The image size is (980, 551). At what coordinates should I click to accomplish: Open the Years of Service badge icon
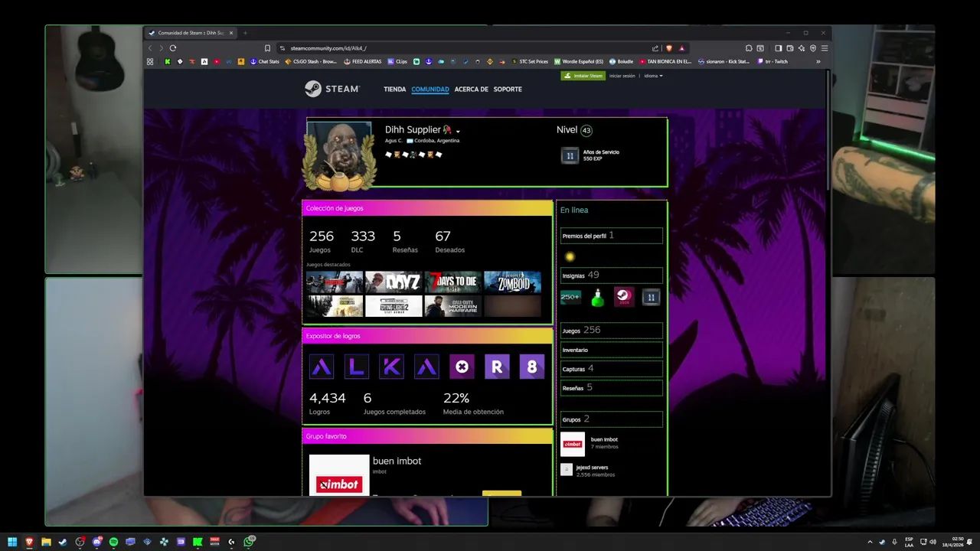(570, 155)
